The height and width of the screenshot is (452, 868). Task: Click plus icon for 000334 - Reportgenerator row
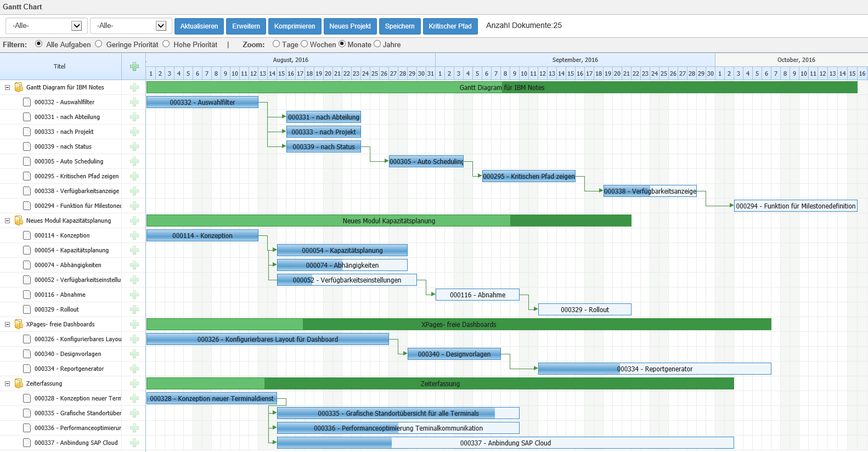[134, 369]
